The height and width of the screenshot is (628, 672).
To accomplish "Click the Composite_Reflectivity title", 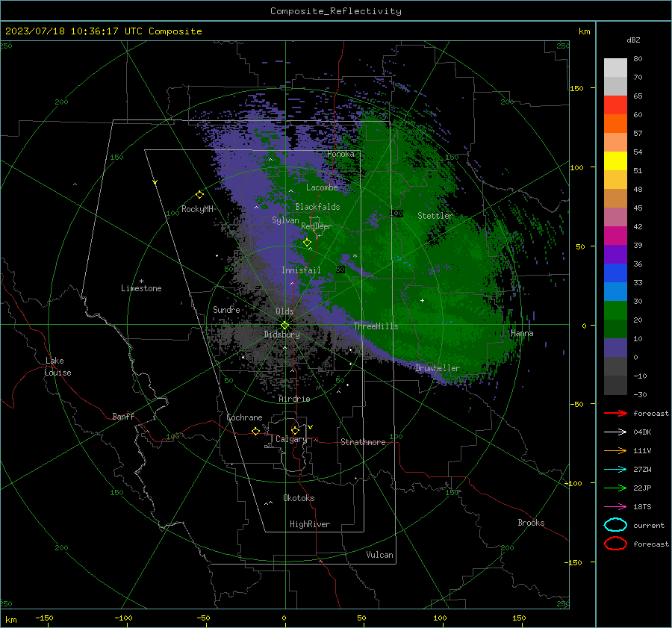I will [336, 11].
